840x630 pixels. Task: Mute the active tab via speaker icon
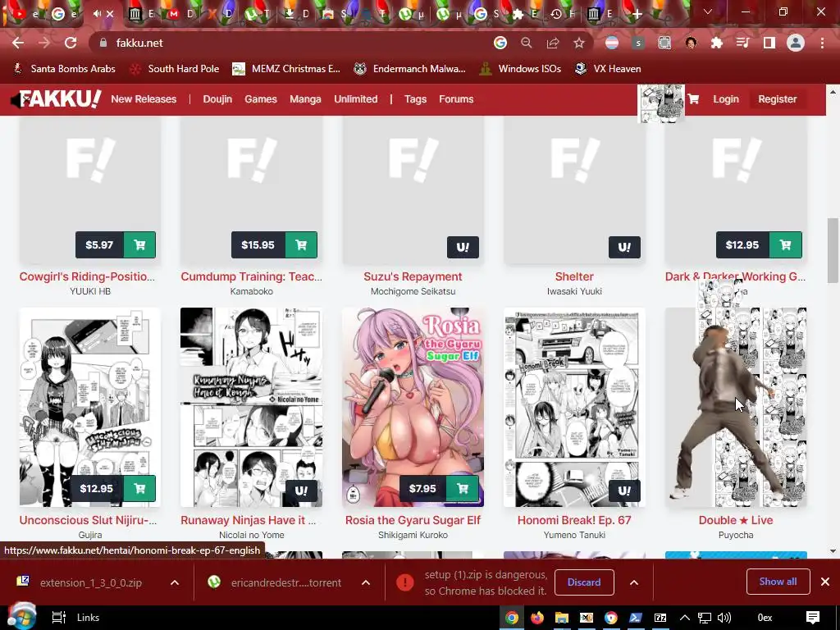[97, 13]
